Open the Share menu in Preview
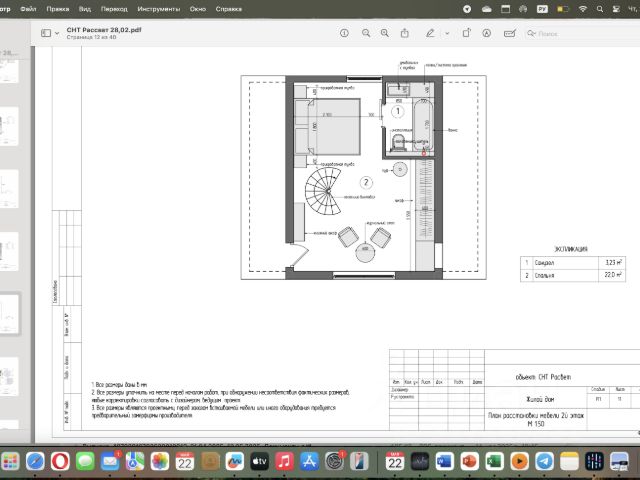The image size is (640, 480). [x=404, y=33]
